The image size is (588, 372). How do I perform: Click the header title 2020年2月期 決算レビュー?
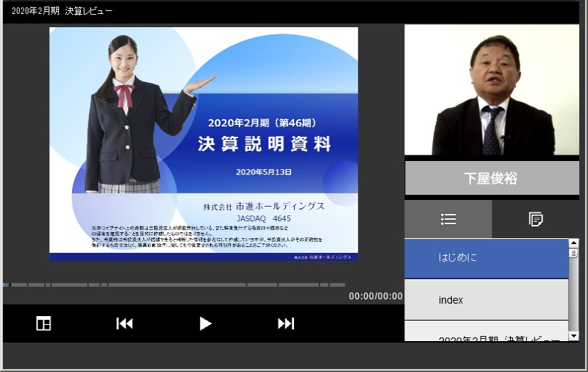click(x=62, y=11)
